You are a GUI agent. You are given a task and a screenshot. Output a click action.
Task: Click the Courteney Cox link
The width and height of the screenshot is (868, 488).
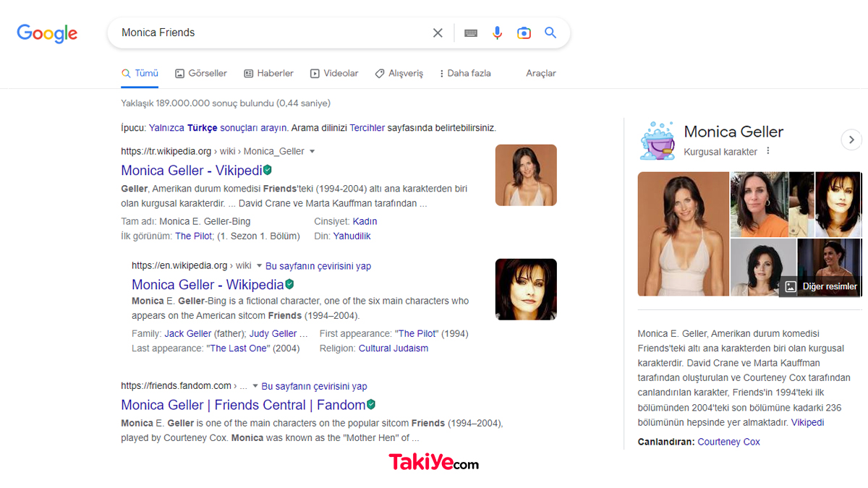[x=728, y=442]
